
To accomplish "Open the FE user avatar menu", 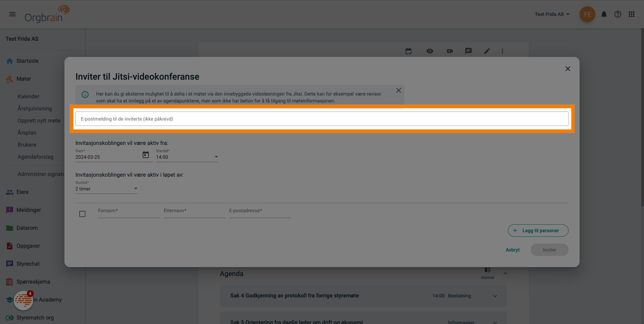I will click(x=587, y=14).
